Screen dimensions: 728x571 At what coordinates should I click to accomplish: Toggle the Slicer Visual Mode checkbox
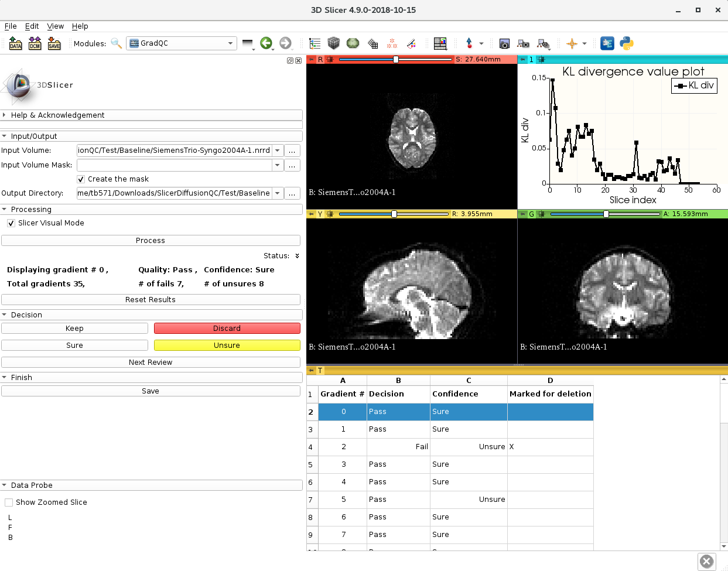11,223
